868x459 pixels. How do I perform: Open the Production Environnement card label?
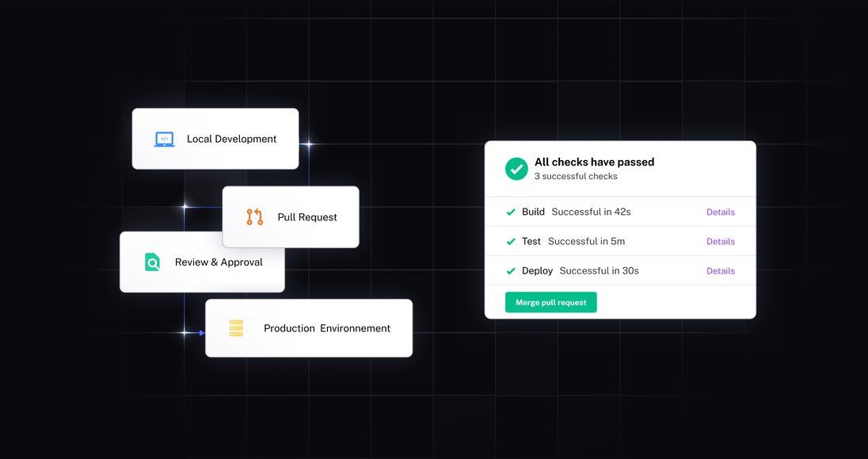click(x=327, y=328)
